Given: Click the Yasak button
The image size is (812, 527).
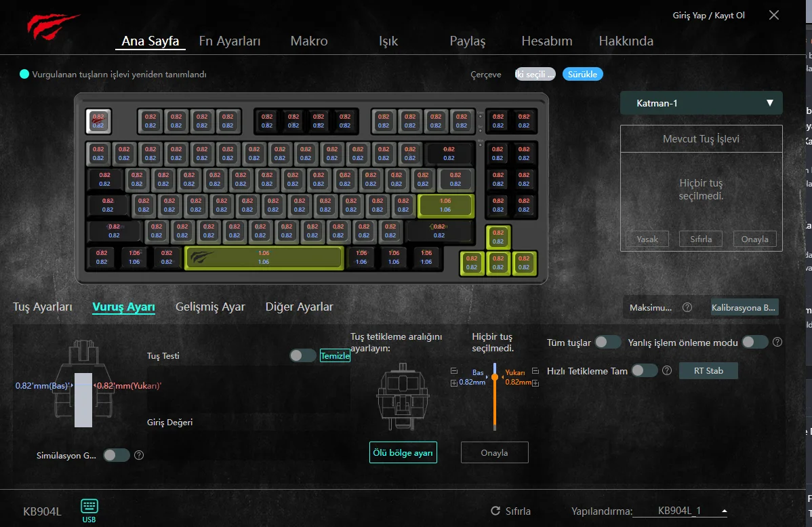Looking at the screenshot, I should tap(647, 239).
